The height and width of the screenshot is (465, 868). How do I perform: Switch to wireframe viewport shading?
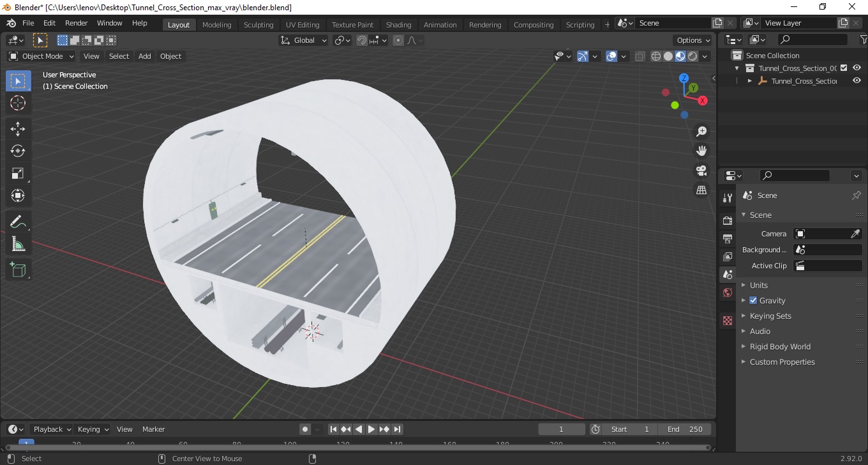(656, 56)
